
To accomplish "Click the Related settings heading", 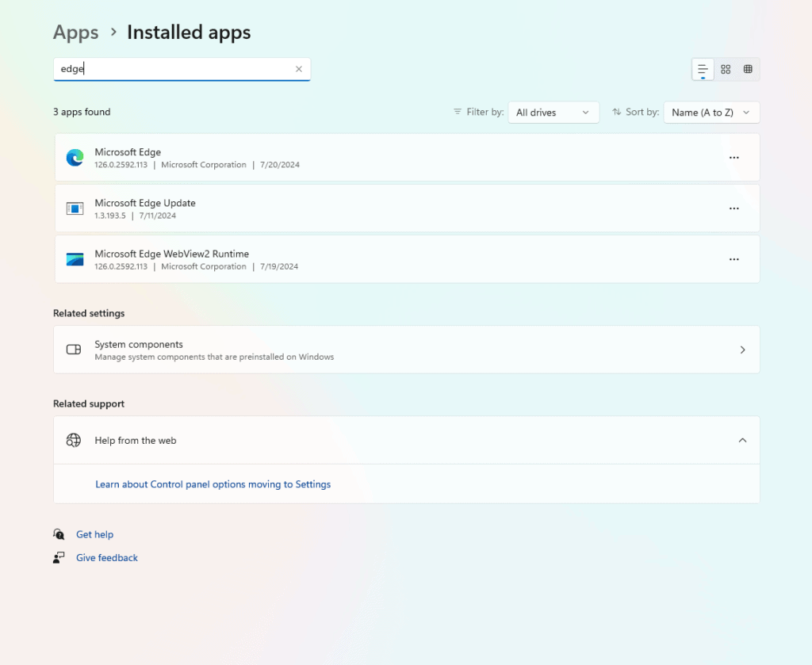I will (x=89, y=313).
